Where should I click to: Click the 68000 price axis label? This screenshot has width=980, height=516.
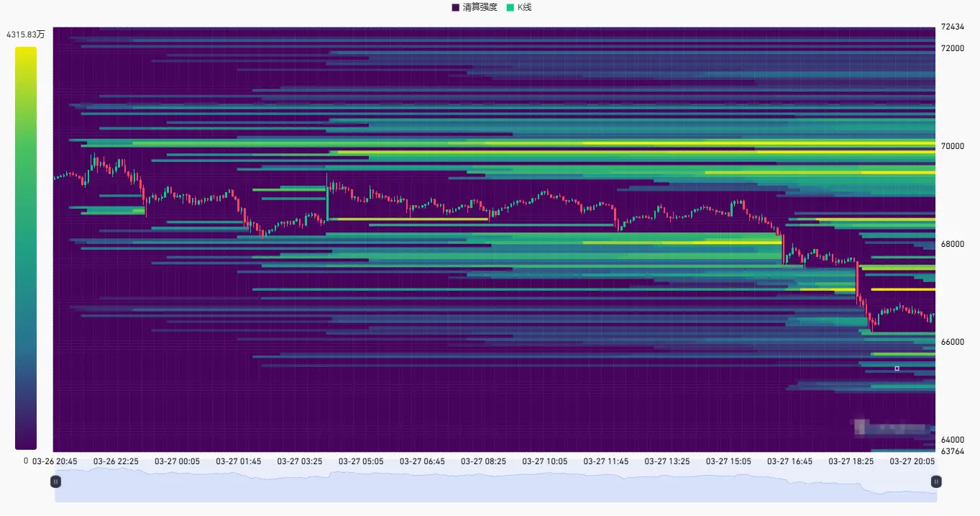[953, 244]
